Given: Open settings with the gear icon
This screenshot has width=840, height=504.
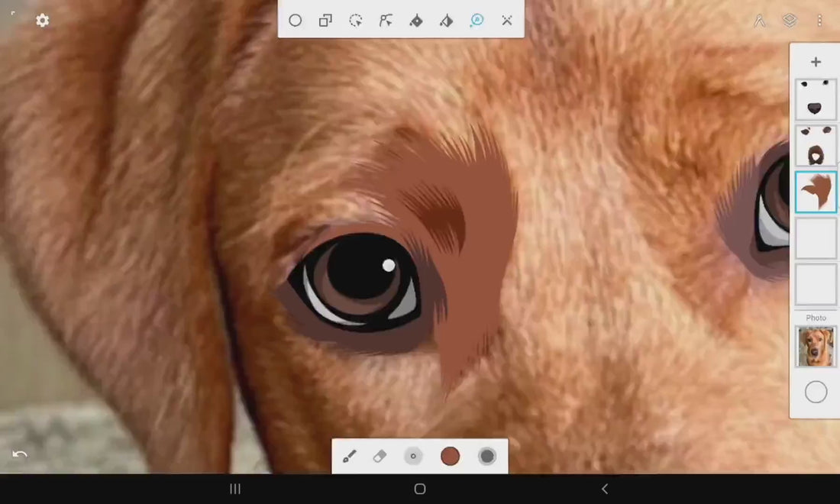Looking at the screenshot, I should pos(43,21).
